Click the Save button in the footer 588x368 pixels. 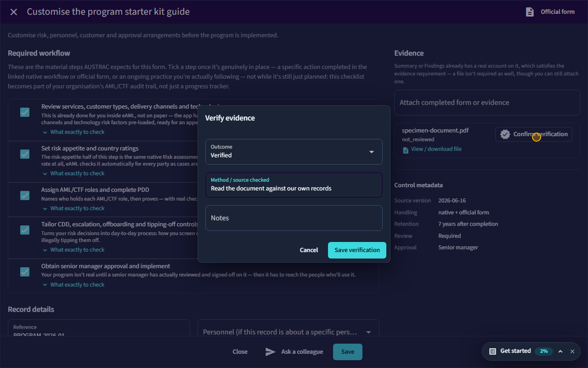[x=348, y=352]
